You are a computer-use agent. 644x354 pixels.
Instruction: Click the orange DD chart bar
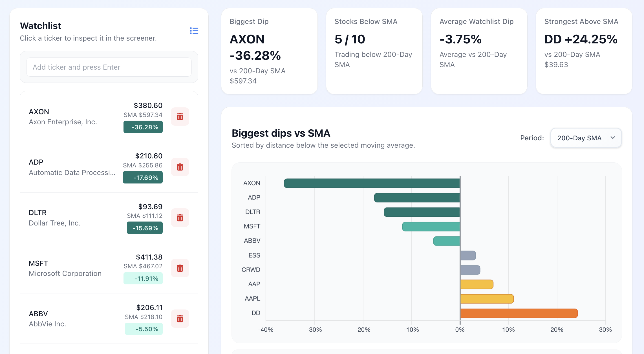[x=519, y=313]
